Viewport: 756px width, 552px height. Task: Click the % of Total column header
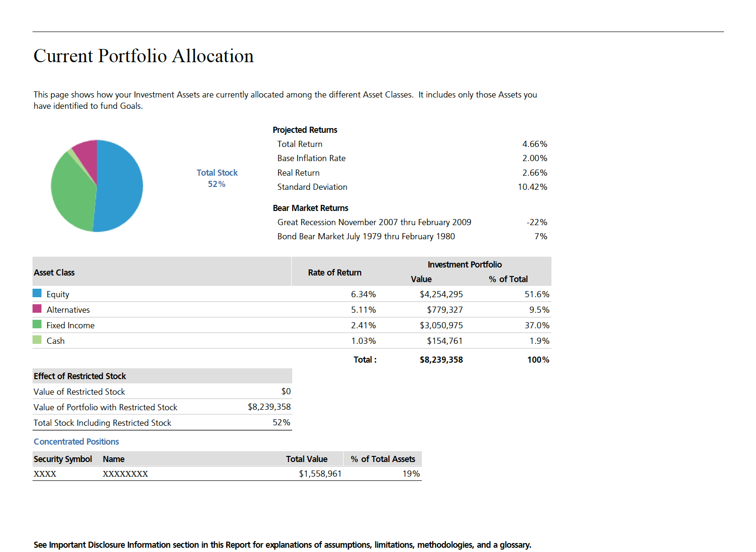pyautogui.click(x=508, y=279)
